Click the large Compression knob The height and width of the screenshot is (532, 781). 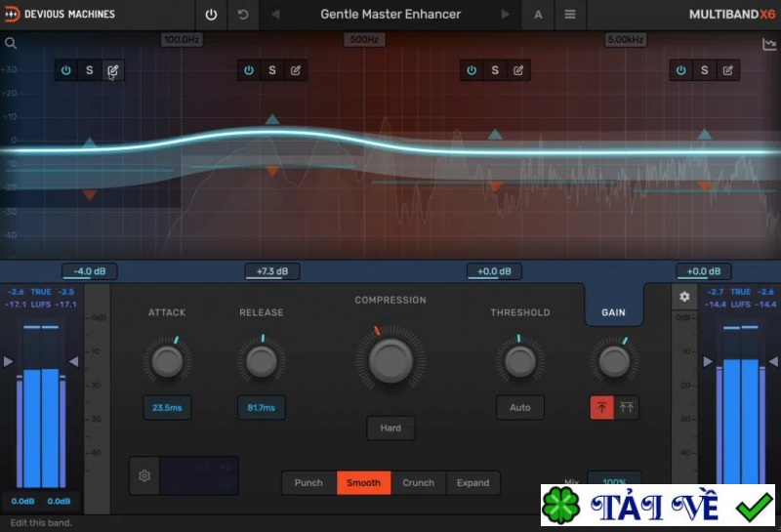(390, 361)
